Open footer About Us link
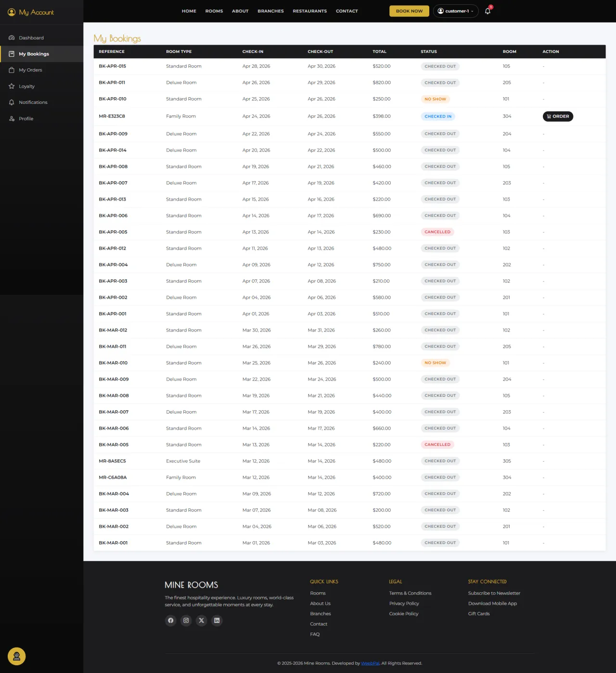 coord(321,603)
